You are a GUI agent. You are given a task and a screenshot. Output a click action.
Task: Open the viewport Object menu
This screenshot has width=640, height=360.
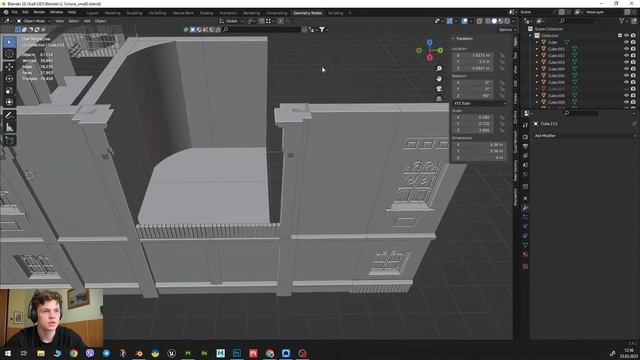click(100, 21)
